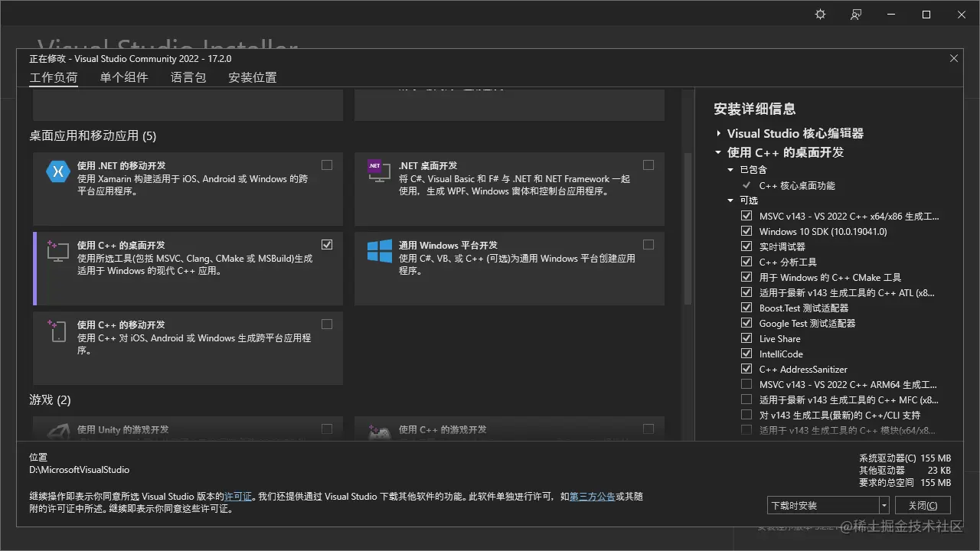Uncheck 用于 Windows 的 C++ CMake 工具
This screenshot has width=980, height=551.
coord(746,277)
